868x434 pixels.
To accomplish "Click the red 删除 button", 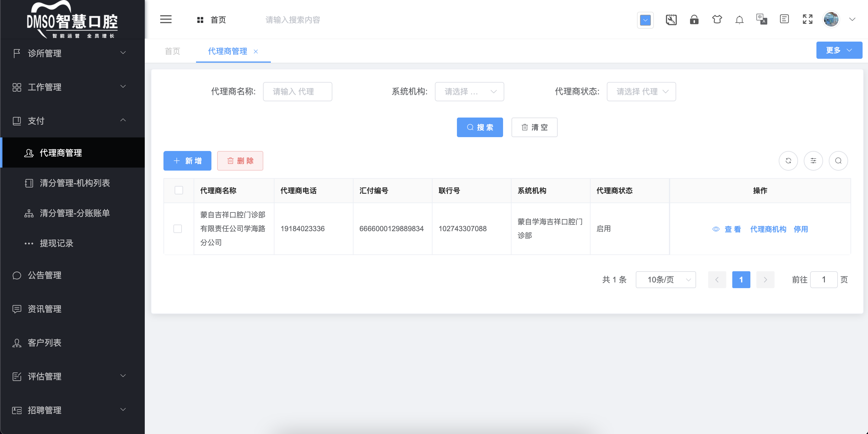I will (240, 161).
